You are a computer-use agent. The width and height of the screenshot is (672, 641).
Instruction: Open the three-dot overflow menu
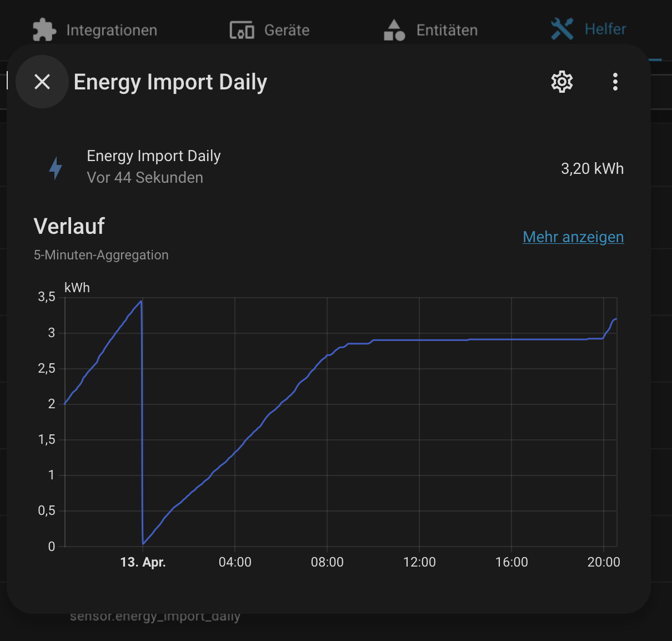click(x=615, y=82)
